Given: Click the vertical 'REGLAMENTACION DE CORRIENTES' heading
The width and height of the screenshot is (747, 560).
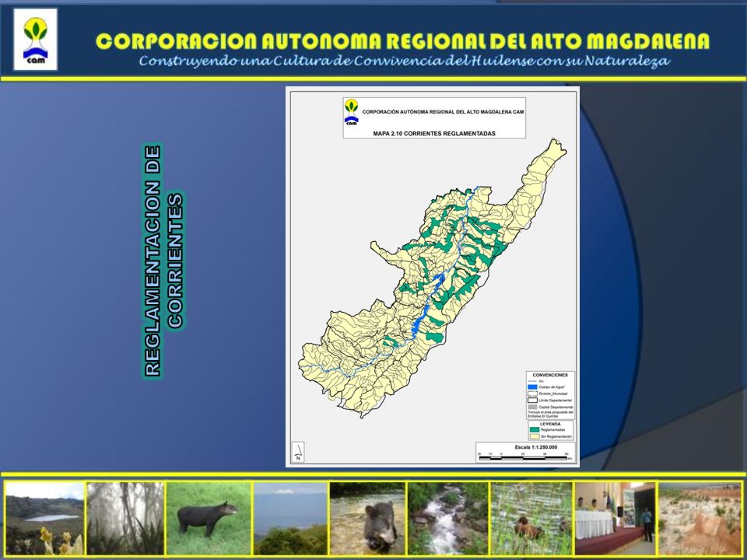Looking at the screenshot, I should [163, 261].
